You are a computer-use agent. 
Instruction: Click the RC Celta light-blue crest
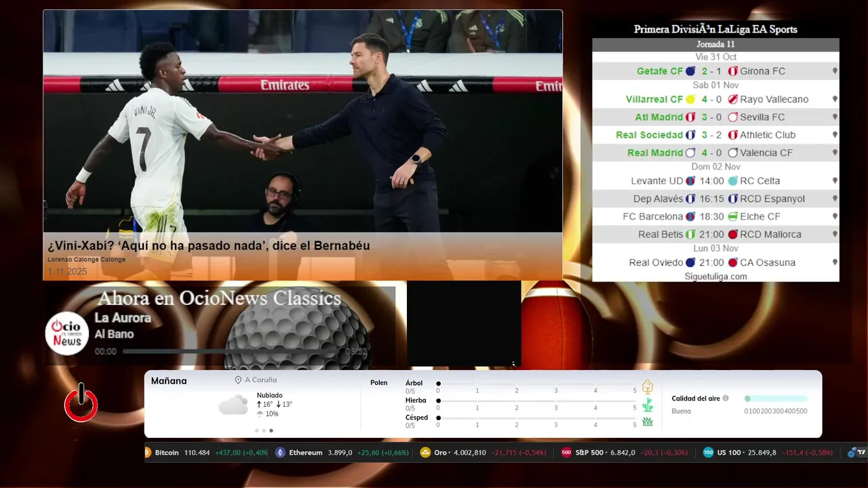(732, 181)
